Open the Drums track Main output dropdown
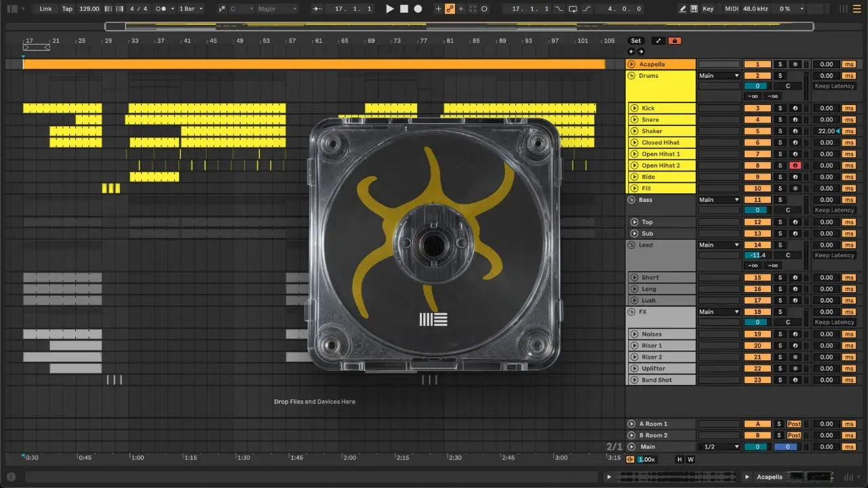 point(718,76)
